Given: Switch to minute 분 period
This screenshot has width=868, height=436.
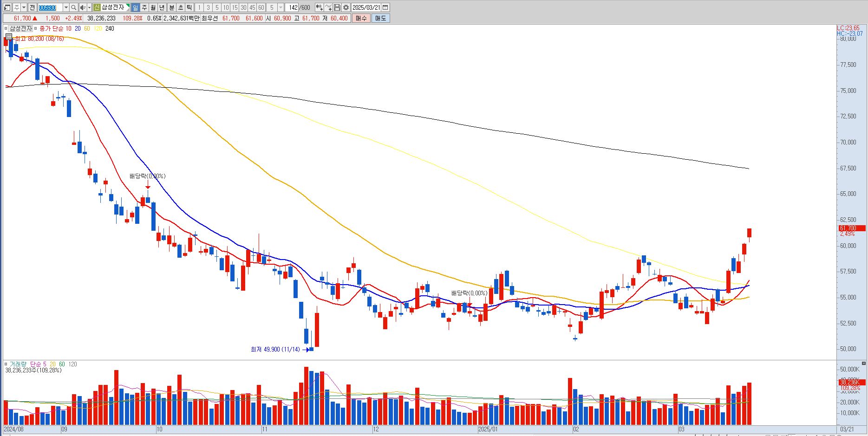Looking at the screenshot, I should [172, 7].
